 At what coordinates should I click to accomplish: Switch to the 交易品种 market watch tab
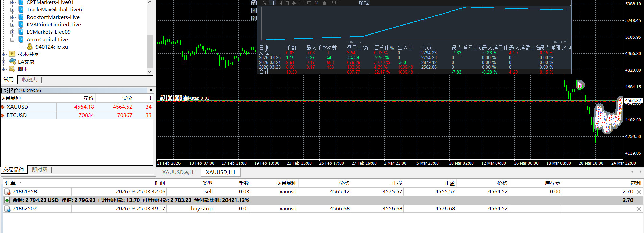coord(14,170)
